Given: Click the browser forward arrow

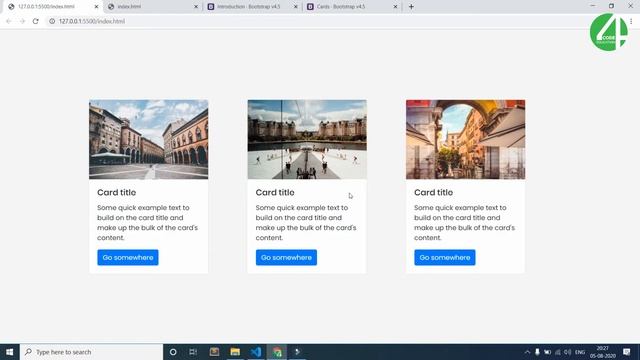Looking at the screenshot, I should click(22, 21).
